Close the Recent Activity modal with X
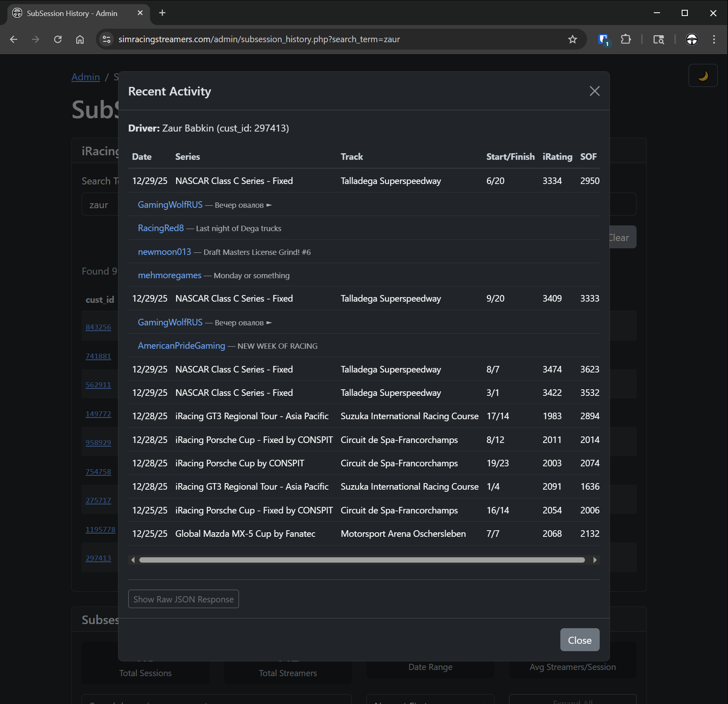Viewport: 728px width, 704px height. (x=594, y=91)
